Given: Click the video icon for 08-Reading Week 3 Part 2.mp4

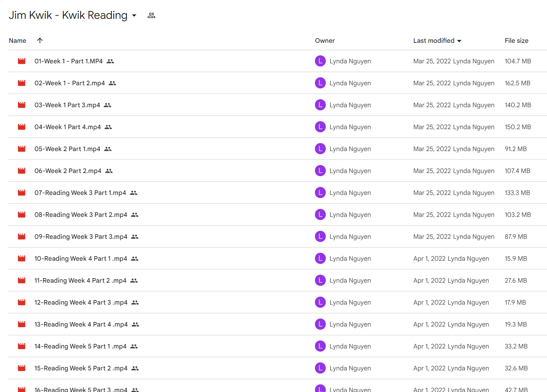Looking at the screenshot, I should pos(22,214).
